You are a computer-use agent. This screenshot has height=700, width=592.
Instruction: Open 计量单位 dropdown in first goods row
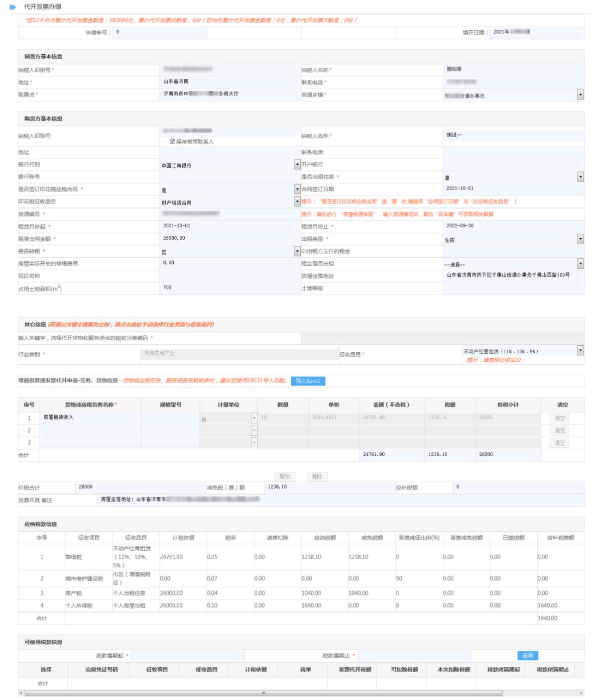click(254, 418)
